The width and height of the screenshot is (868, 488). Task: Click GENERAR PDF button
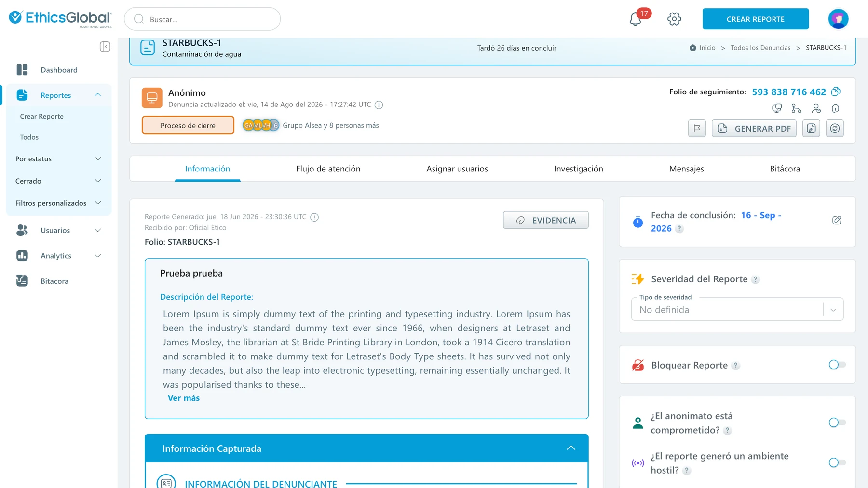click(x=754, y=129)
